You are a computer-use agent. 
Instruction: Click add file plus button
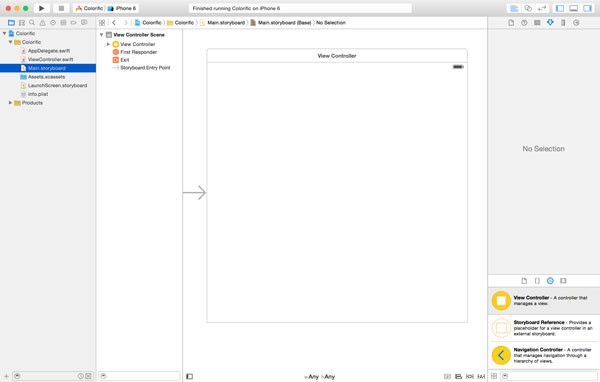click(6, 376)
